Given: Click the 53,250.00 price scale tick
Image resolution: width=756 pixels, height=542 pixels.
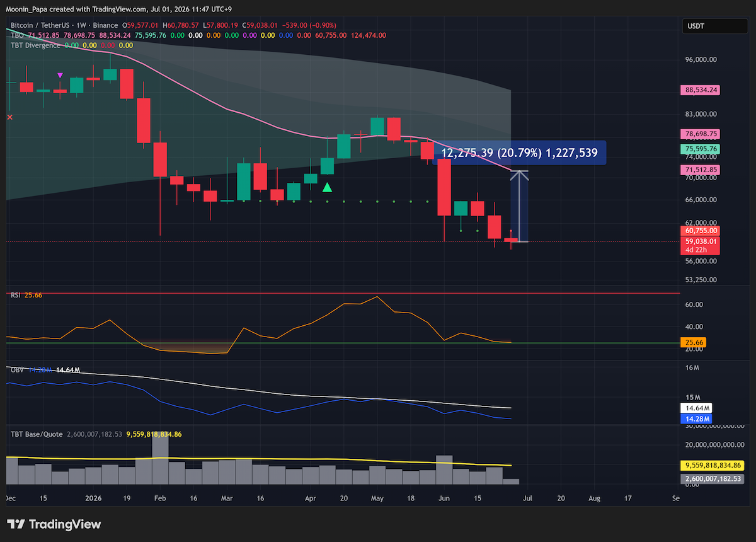Looking at the screenshot, I should coord(701,280).
